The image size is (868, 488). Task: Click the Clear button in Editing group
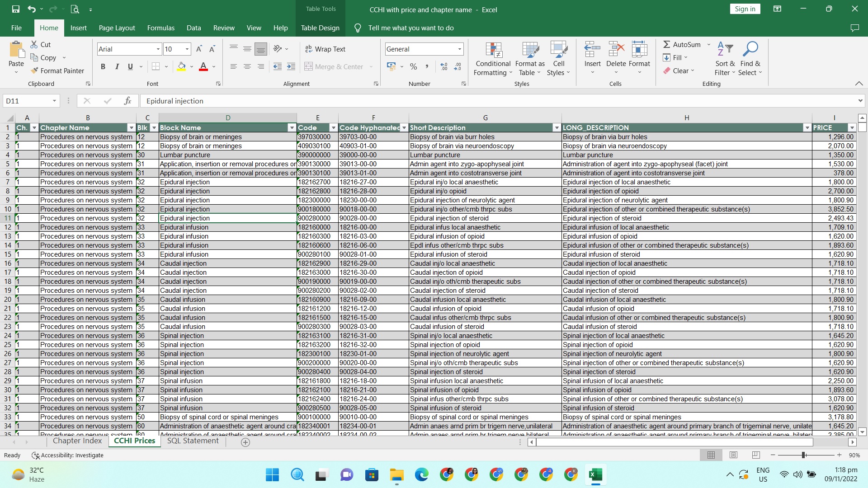679,70
